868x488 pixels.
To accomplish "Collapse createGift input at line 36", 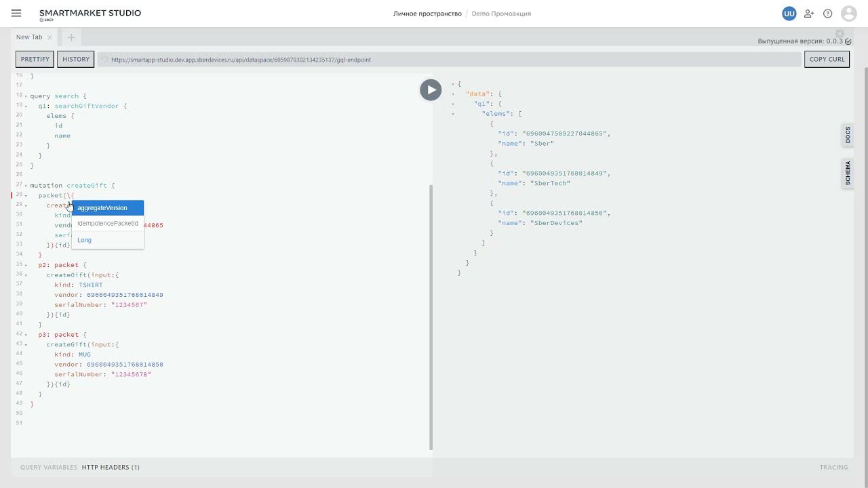I will tap(26, 275).
